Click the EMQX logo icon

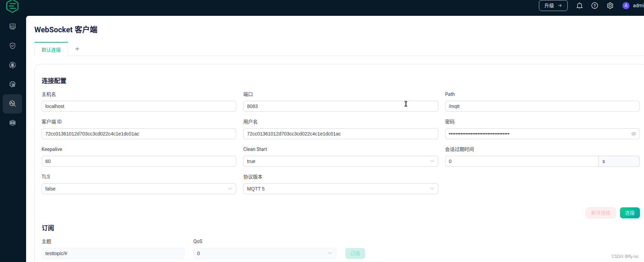click(x=12, y=6)
